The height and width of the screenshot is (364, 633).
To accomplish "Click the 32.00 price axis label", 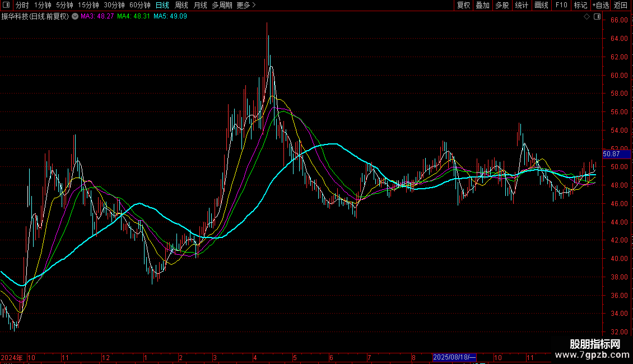I will (619, 332).
